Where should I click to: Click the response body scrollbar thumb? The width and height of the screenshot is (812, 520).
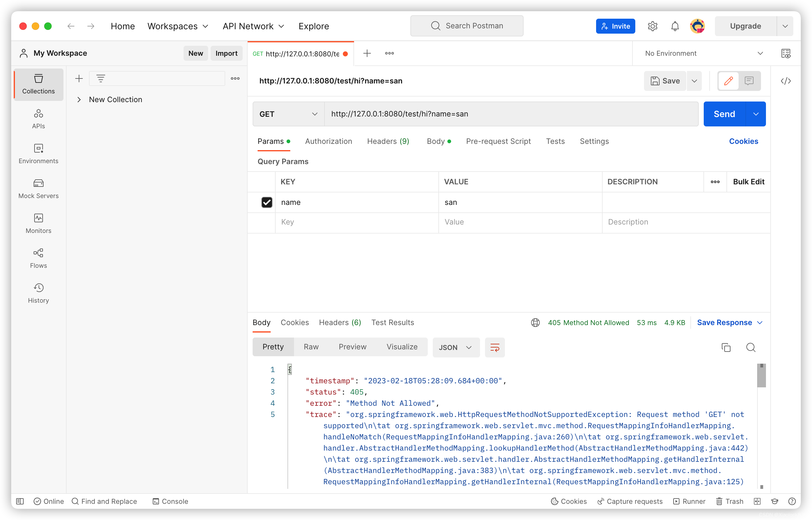[761, 375]
